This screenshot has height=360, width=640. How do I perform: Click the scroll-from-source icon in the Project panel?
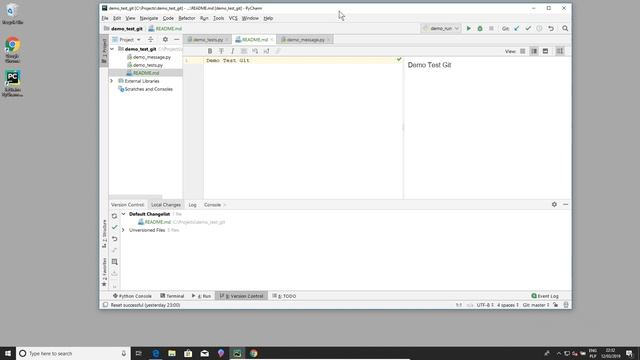[x=151, y=40]
